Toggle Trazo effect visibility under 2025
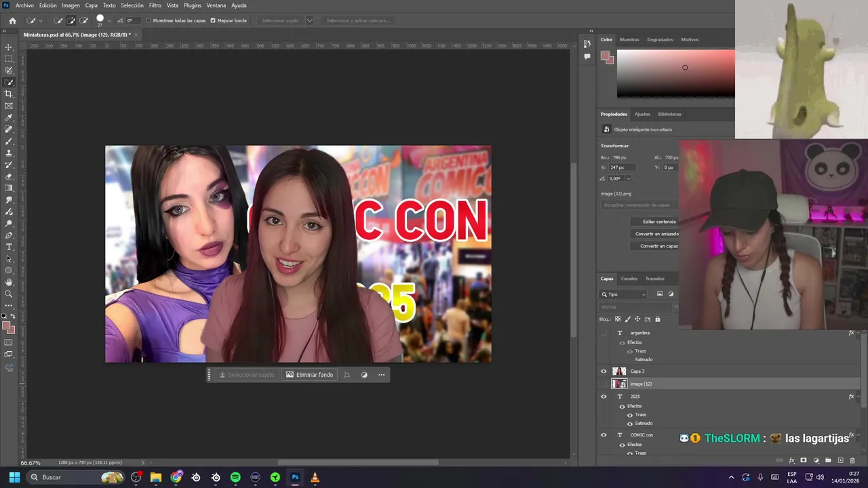 click(630, 415)
